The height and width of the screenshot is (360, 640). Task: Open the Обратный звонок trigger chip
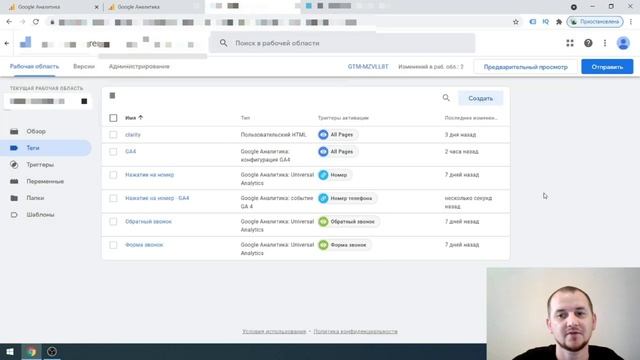coord(348,222)
